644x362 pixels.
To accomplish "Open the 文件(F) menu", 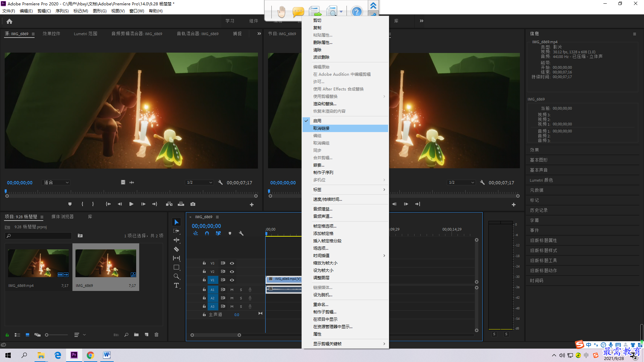I will click(9, 11).
